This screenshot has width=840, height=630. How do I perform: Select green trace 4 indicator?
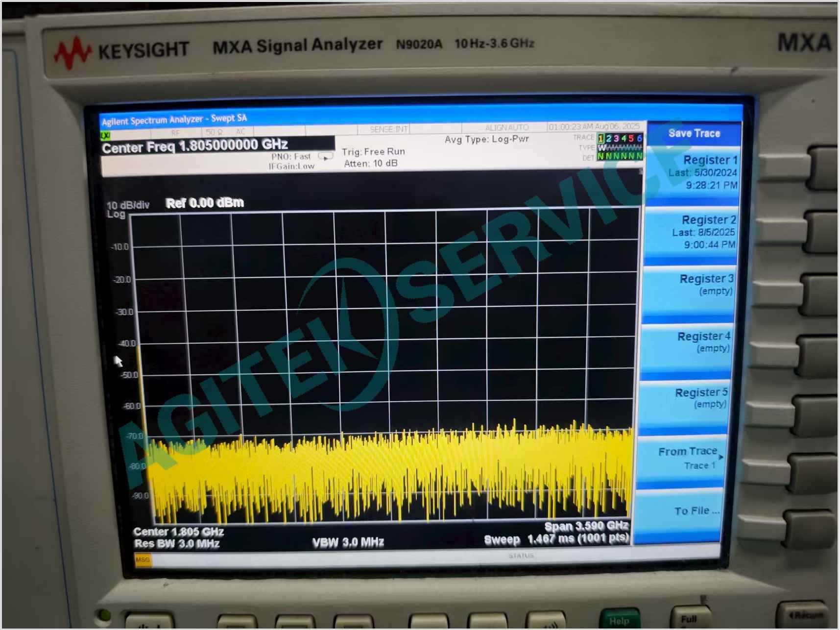point(624,139)
